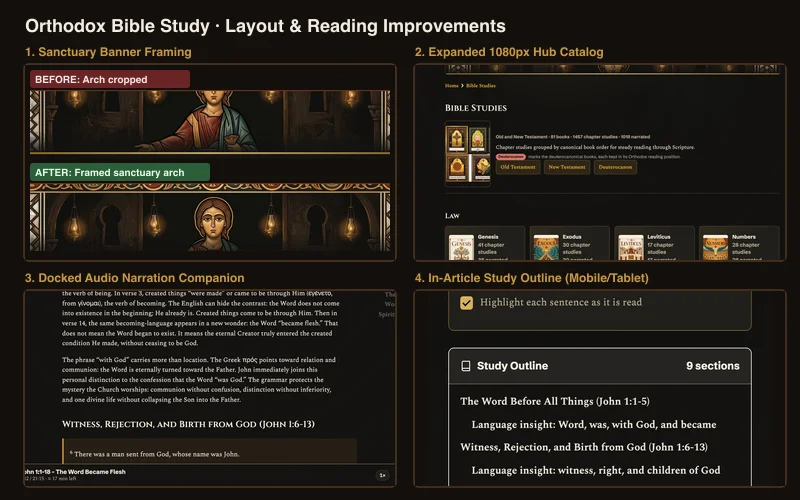Open the Exodus book card
The width and height of the screenshot is (800, 500).
point(569,243)
